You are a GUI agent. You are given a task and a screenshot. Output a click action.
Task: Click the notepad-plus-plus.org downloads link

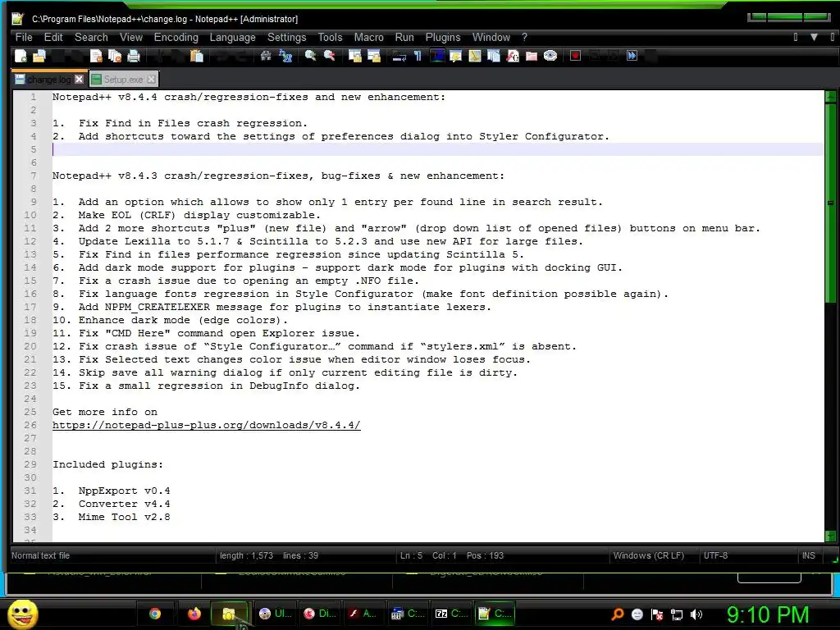(x=206, y=426)
